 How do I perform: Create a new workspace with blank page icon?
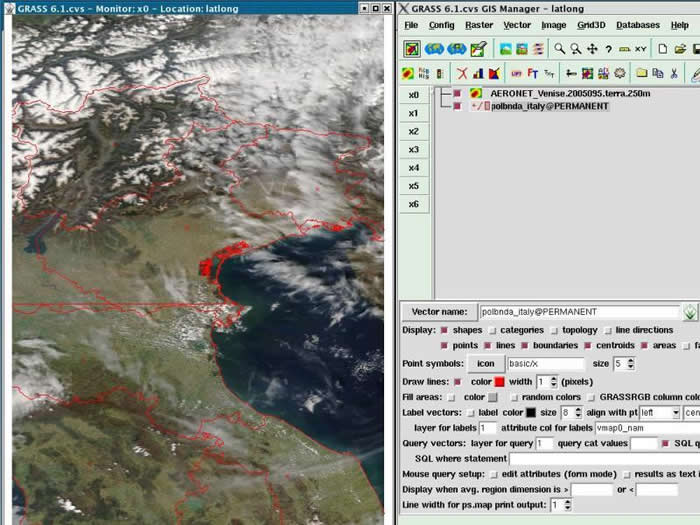point(662,49)
